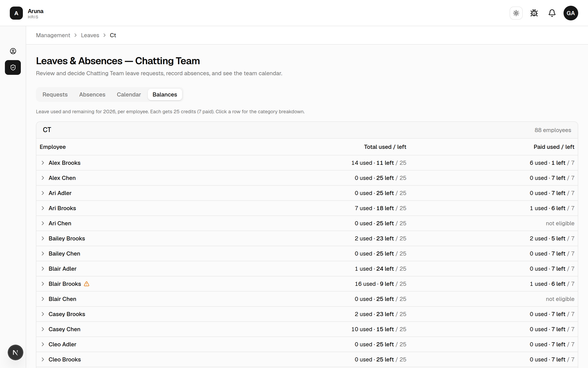Expand the Bailey Brooks row chevron
This screenshot has height=368, width=588.
pos(43,239)
